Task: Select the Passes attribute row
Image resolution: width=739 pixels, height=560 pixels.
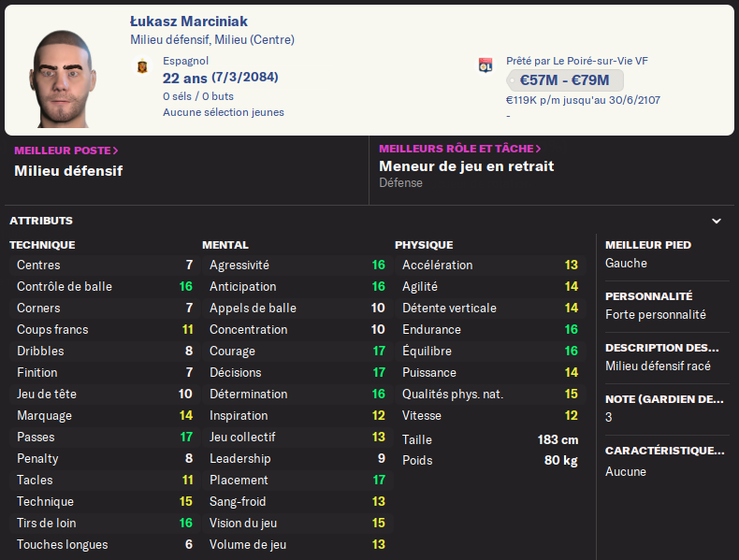Action: pyautogui.click(x=105, y=437)
